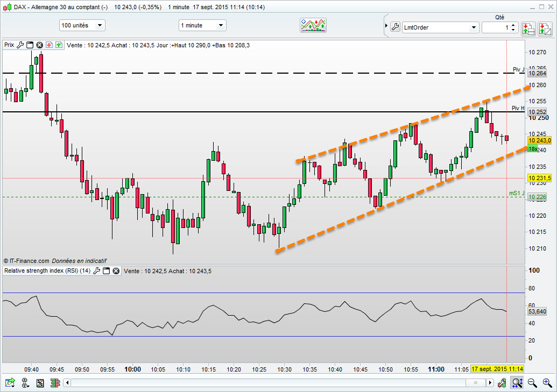The width and height of the screenshot is (557, 392).
Task: Remove the RSI indicator panel
Action: click(x=116, y=270)
